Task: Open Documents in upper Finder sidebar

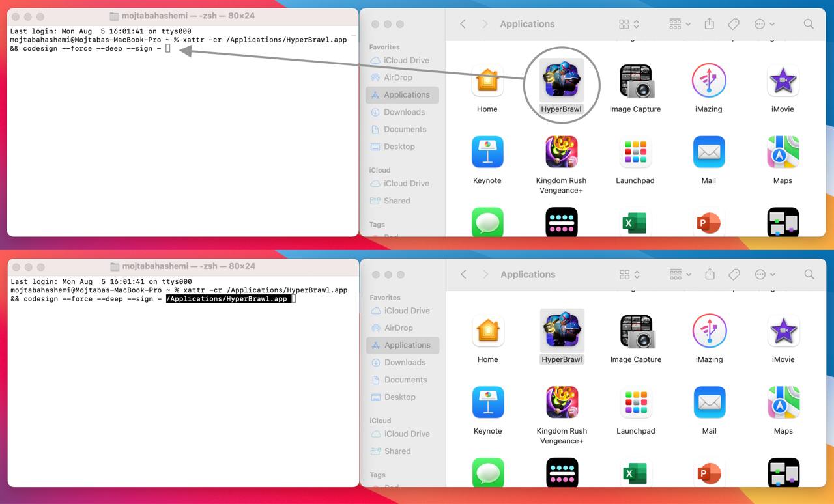Action: [401, 129]
